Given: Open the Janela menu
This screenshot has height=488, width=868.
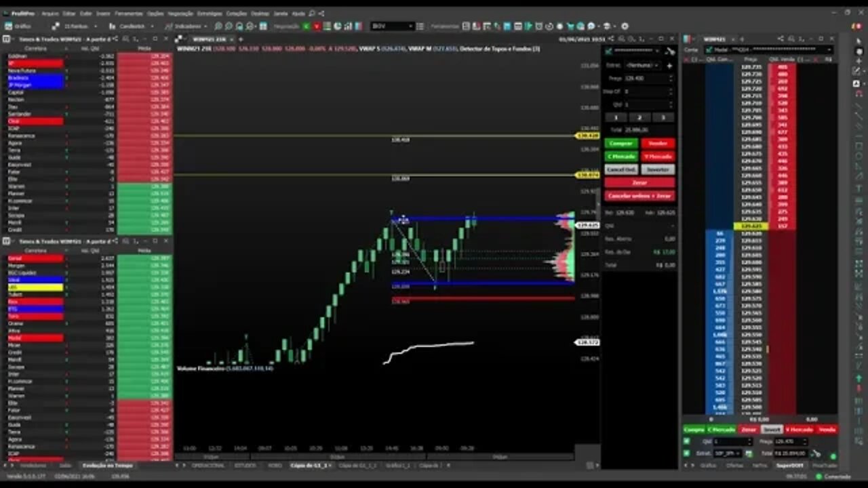Looking at the screenshot, I should [281, 14].
